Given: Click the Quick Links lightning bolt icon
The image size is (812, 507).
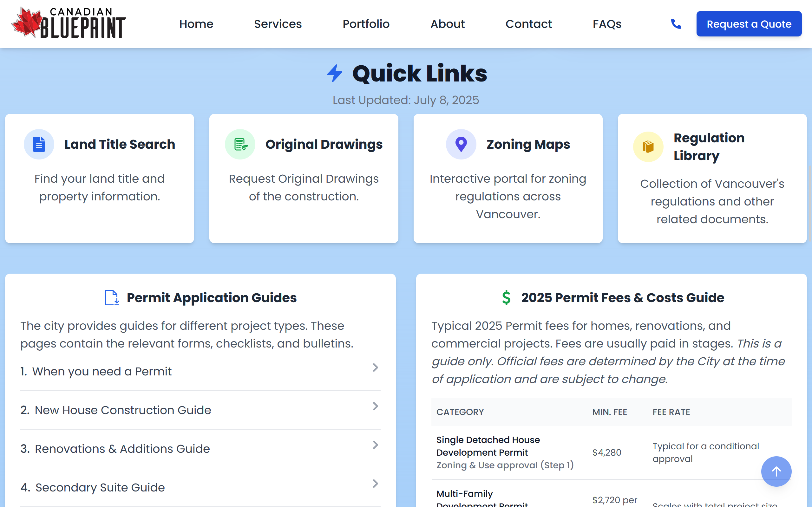Looking at the screenshot, I should point(334,74).
